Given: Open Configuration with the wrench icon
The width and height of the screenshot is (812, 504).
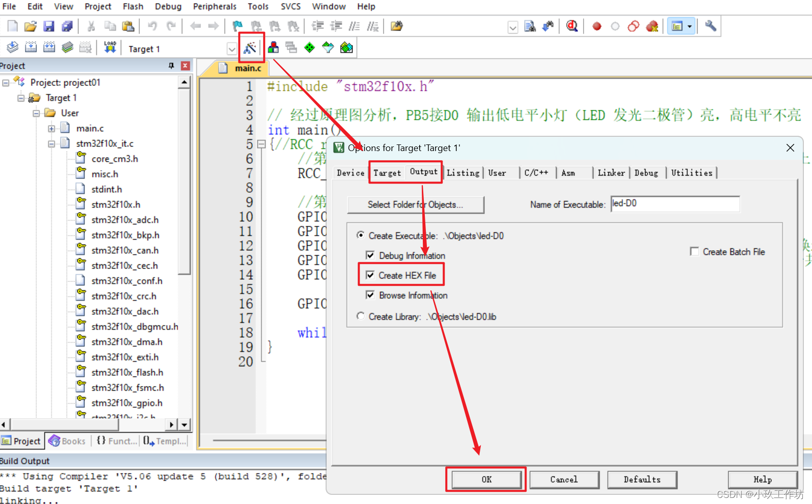Looking at the screenshot, I should [x=711, y=26].
